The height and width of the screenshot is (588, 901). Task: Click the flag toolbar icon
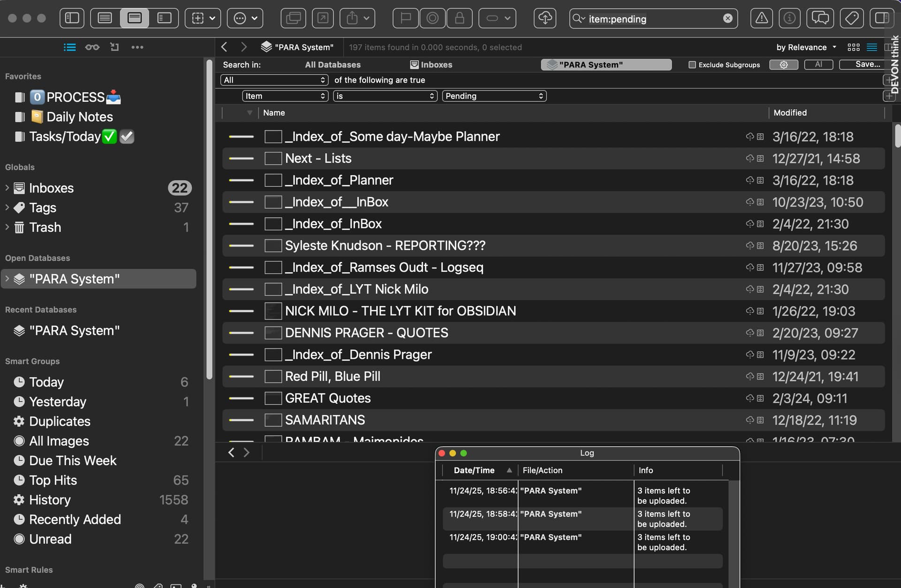tap(405, 18)
